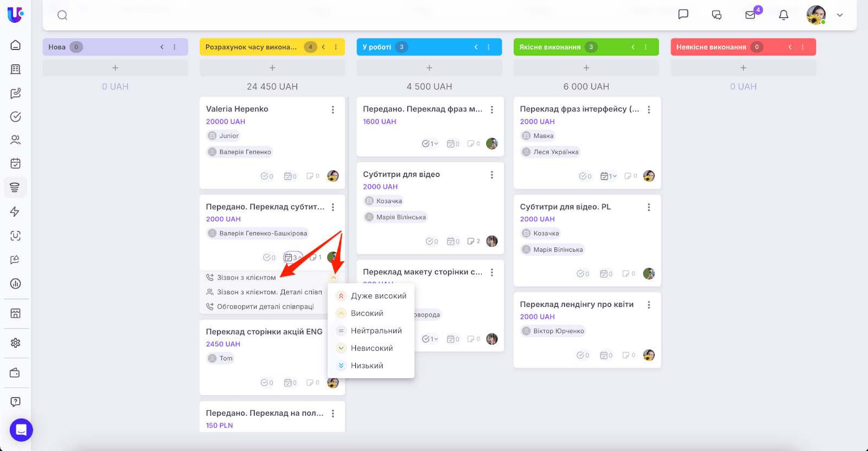
Task: Select the highlighted stacked-layers icon in sidebar
Action: tap(15, 188)
